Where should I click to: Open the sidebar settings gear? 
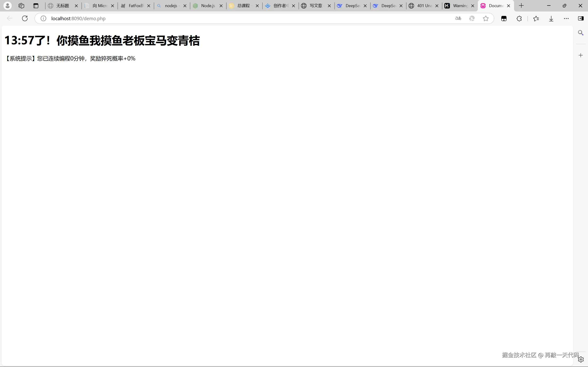(x=581, y=359)
